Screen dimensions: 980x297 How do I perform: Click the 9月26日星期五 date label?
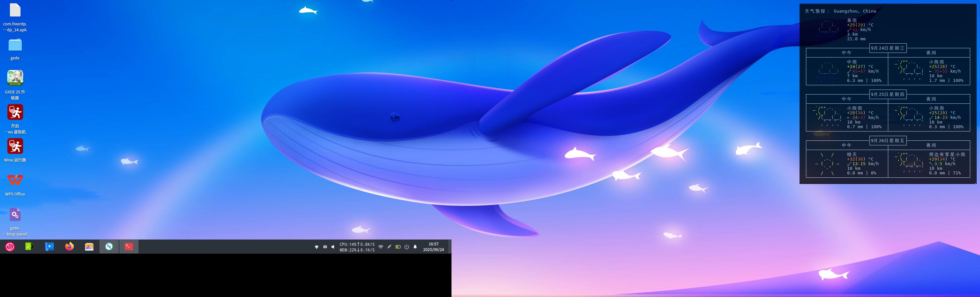coord(887,141)
